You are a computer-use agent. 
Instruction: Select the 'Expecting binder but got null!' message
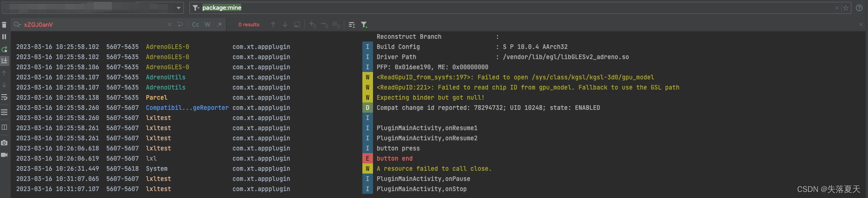(430, 97)
